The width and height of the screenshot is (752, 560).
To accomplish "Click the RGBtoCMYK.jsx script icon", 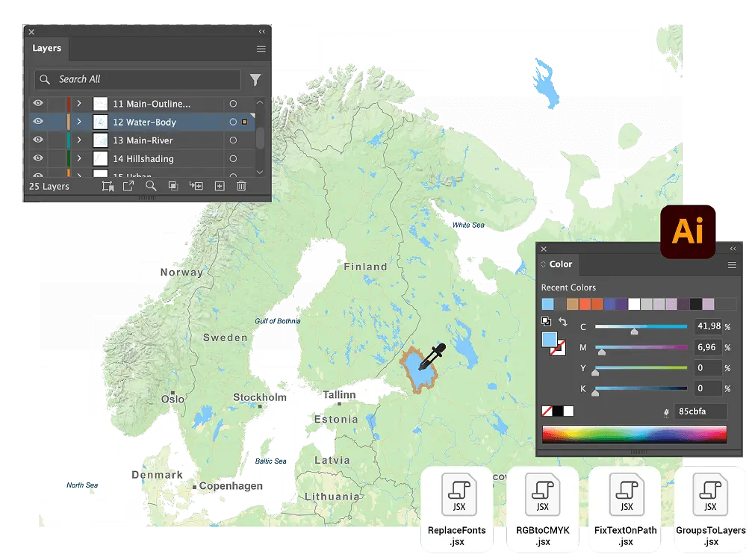I will tap(542, 494).
